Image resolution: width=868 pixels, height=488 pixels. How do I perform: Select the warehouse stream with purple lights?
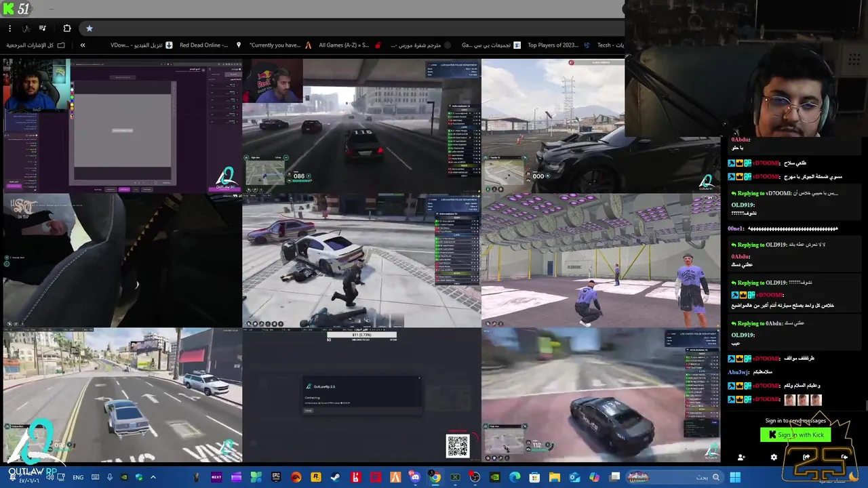(601, 260)
